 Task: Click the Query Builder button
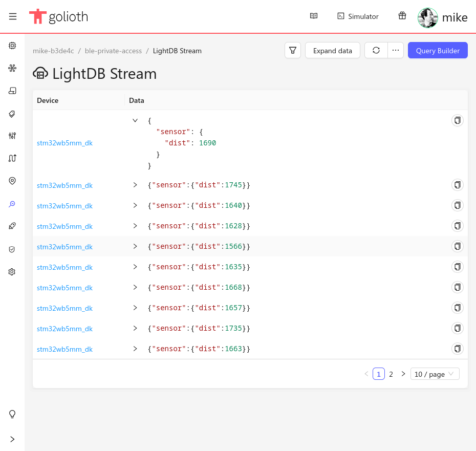point(438,50)
